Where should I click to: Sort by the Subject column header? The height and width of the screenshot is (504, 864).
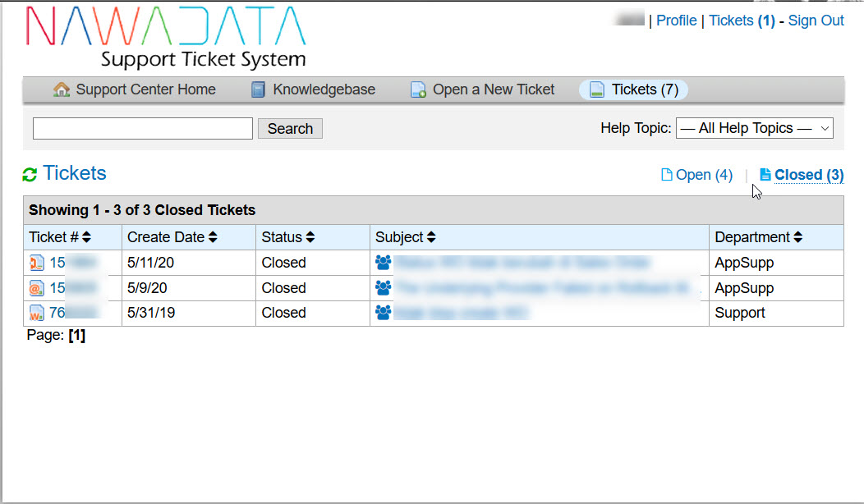pos(405,237)
